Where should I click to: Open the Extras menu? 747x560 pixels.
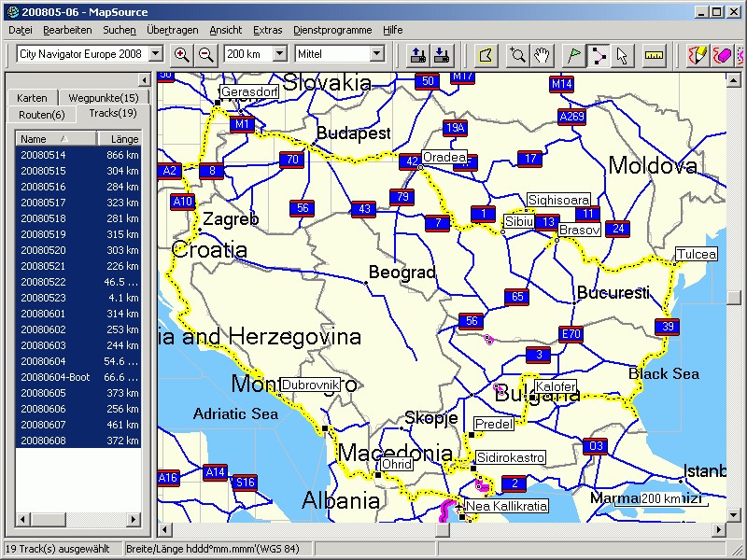268,30
